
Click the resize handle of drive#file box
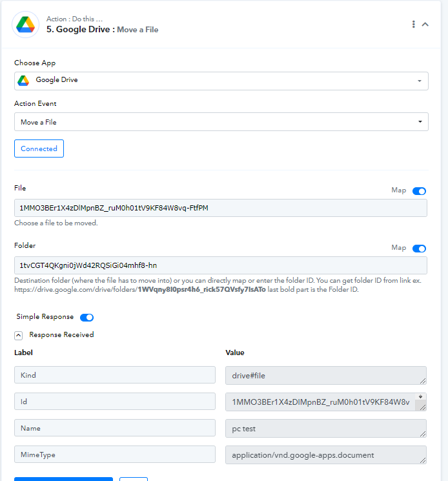click(423, 381)
